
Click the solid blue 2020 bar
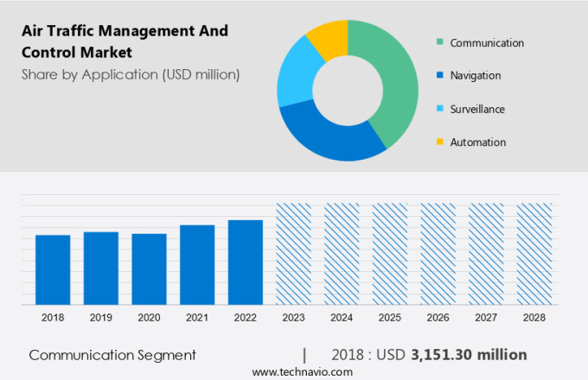(x=149, y=269)
